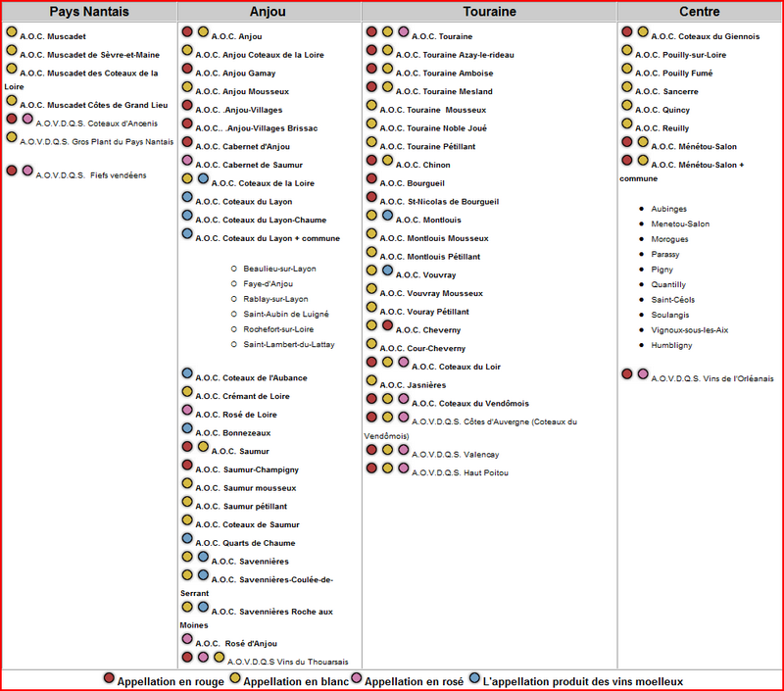Select the Touraine column header
784x691 pixels.
tap(489, 12)
